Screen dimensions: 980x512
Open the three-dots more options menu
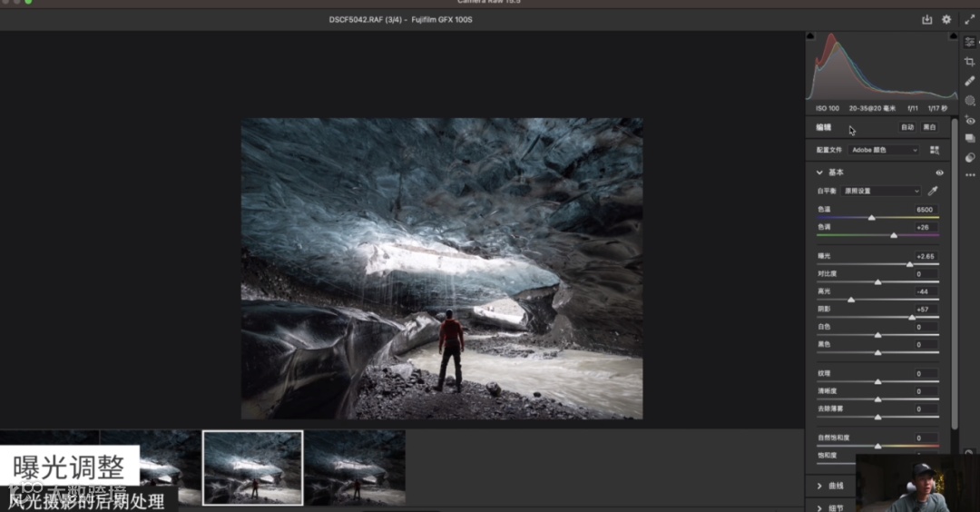tap(970, 175)
